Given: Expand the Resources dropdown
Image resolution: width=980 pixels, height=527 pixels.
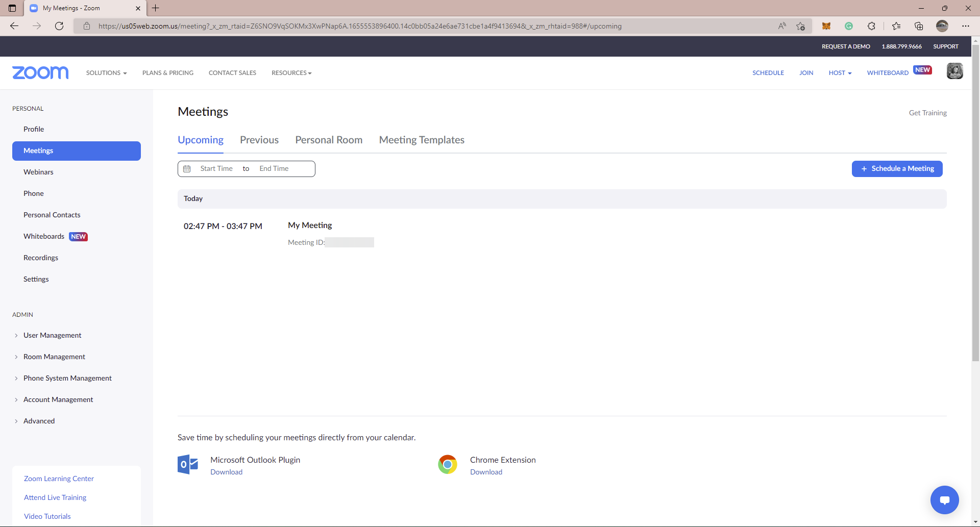Looking at the screenshot, I should click(291, 73).
